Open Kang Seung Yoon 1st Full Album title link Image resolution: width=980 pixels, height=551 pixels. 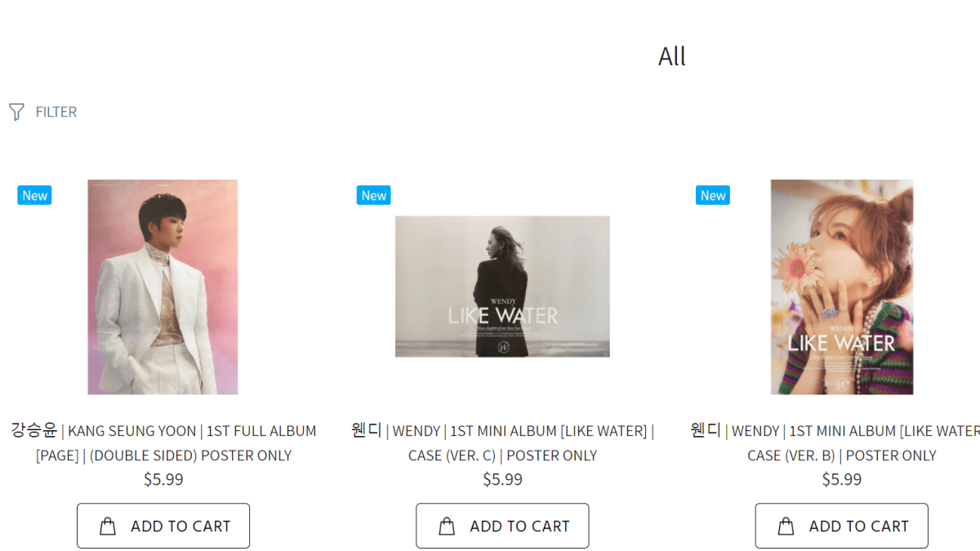[x=163, y=442]
